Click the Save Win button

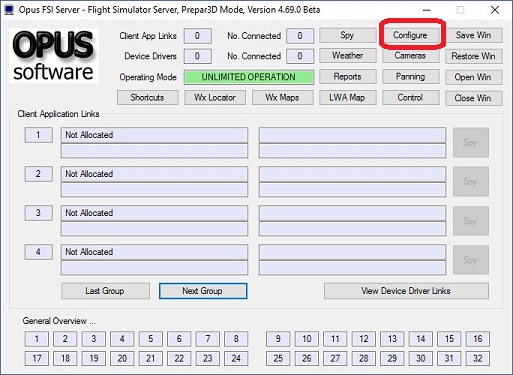(473, 35)
